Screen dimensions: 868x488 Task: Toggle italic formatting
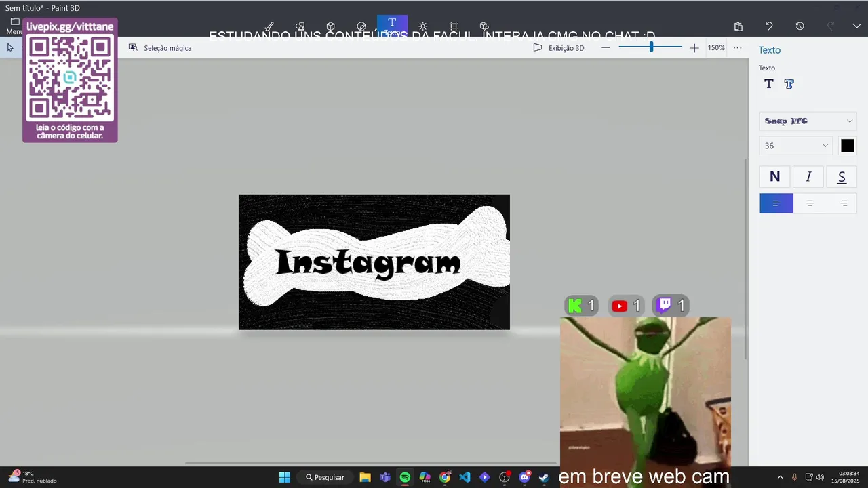pos(808,177)
